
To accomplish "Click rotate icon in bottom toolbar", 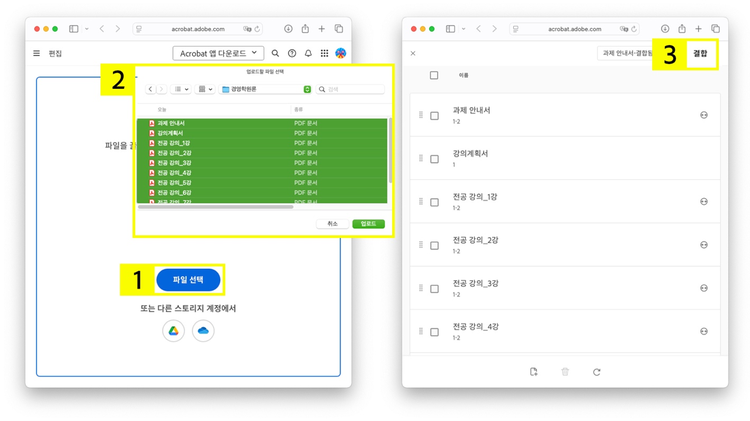I will tap(596, 372).
